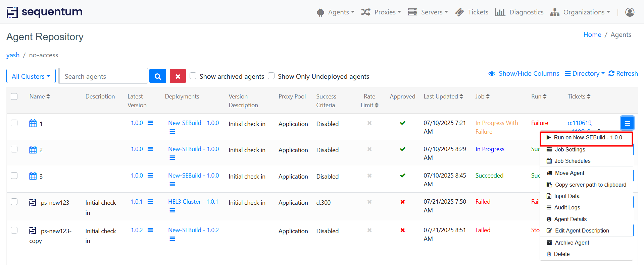This screenshot has height=265, width=644.
Task: Open blue action menu button for agent 1
Action: (627, 123)
